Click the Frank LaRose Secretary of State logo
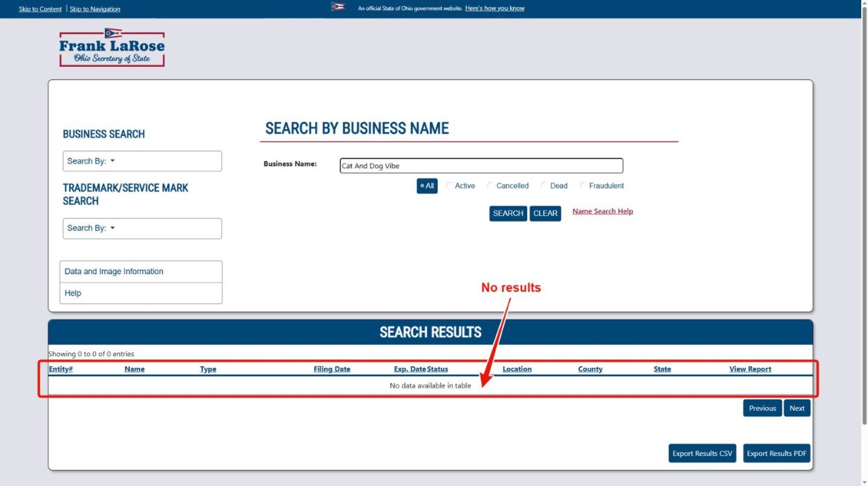The width and height of the screenshot is (868, 486). point(112,48)
